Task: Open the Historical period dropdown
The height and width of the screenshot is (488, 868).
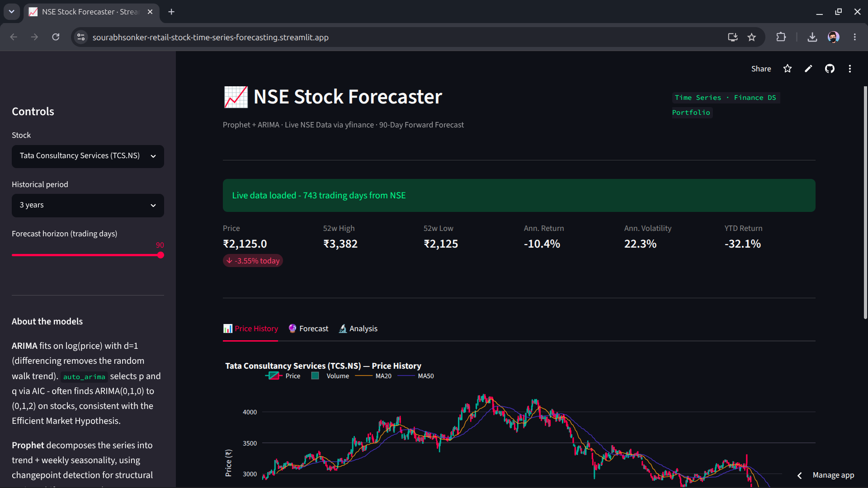Action: [x=88, y=206]
